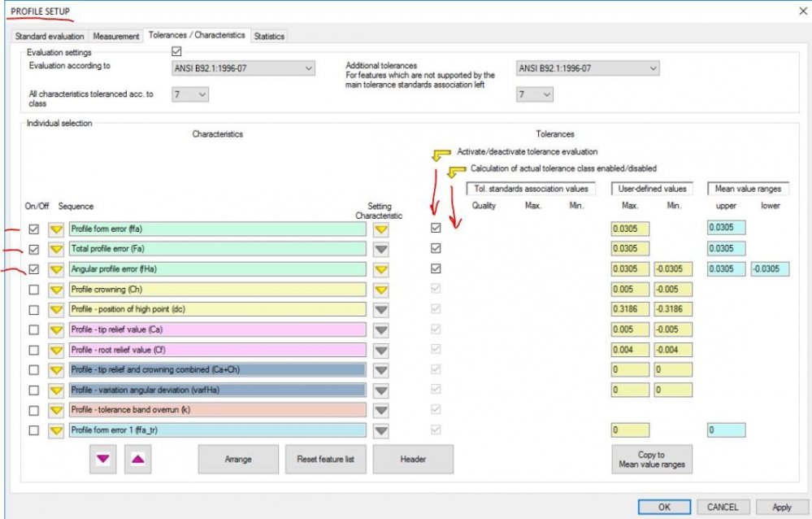Viewport: 812px width, 519px height.
Task: Expand the all-characteristics tolerance class dropdown
Action: 189,95
